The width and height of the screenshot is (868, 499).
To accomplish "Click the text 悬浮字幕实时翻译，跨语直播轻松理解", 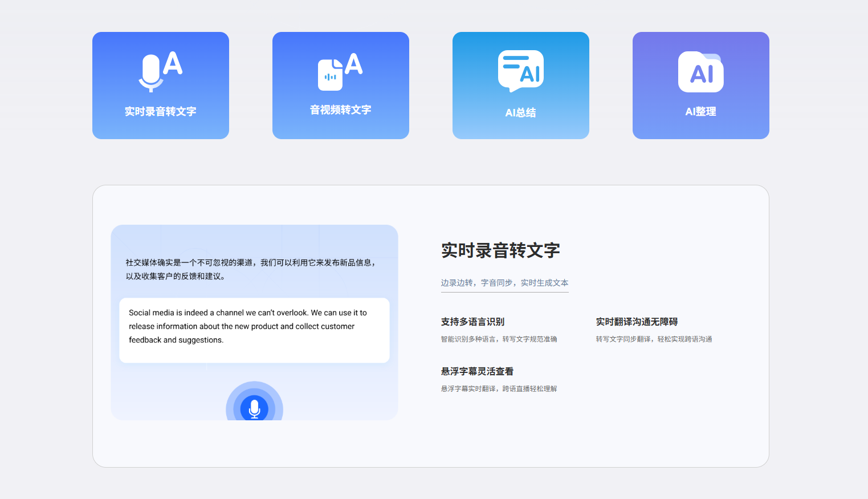I will [499, 389].
